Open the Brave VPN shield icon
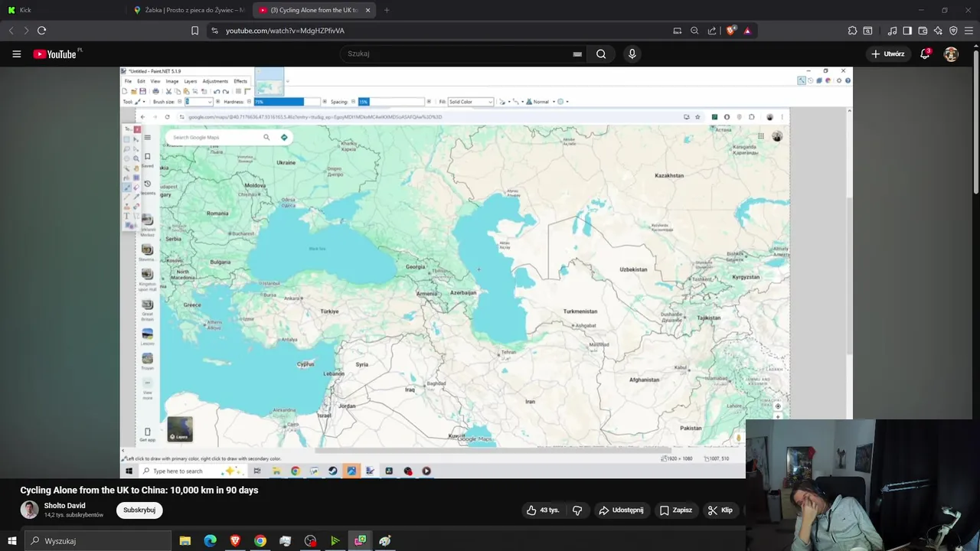 point(953,31)
